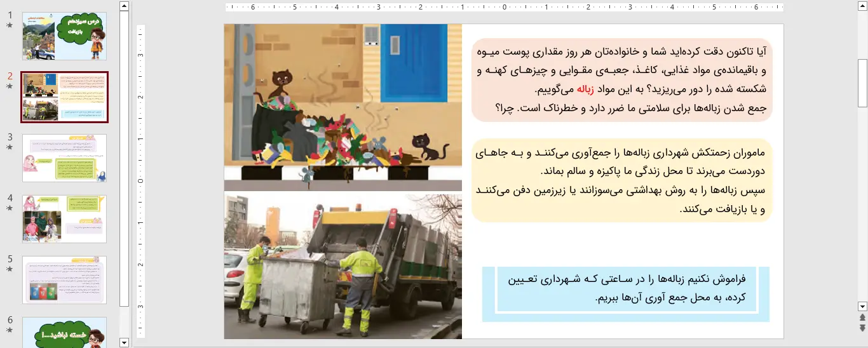The image size is (868, 348).
Task: Click yellow text box about ماموران زحمتکش شهرداری
Action: pos(621,180)
